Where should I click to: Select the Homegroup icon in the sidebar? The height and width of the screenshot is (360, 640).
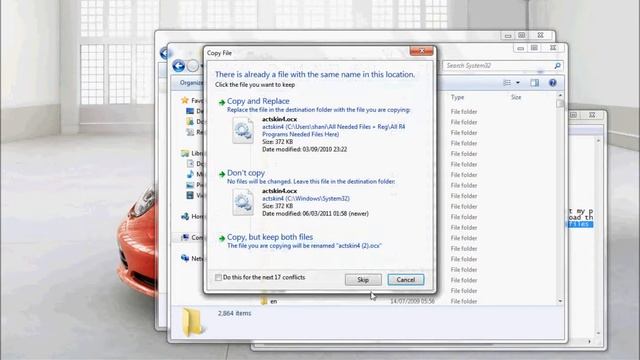pos(185,216)
